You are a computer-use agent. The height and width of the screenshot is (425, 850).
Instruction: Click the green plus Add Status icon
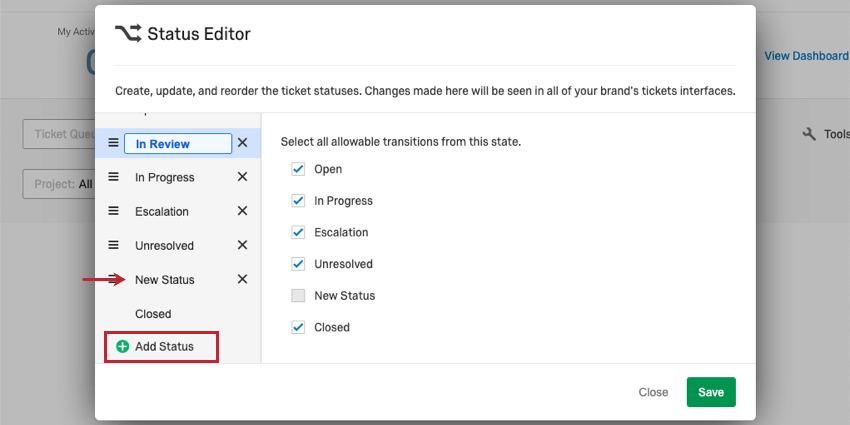click(x=123, y=346)
